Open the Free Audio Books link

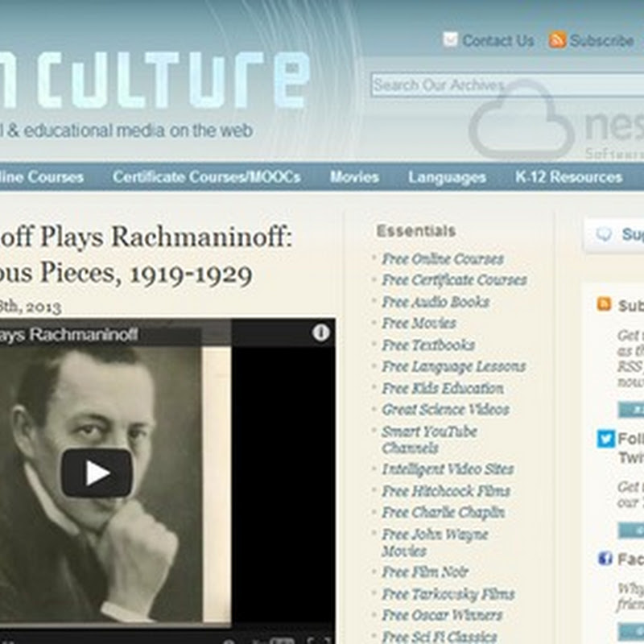point(436,302)
